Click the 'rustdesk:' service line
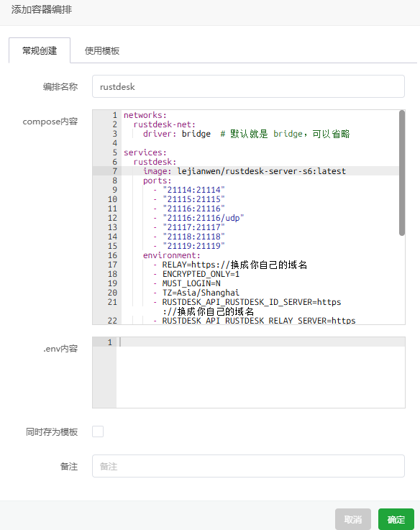 point(155,162)
